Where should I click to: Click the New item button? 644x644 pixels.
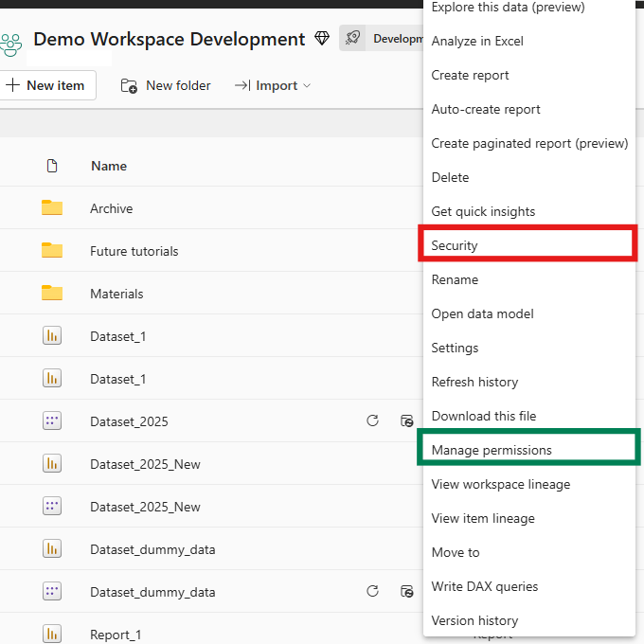tap(45, 85)
